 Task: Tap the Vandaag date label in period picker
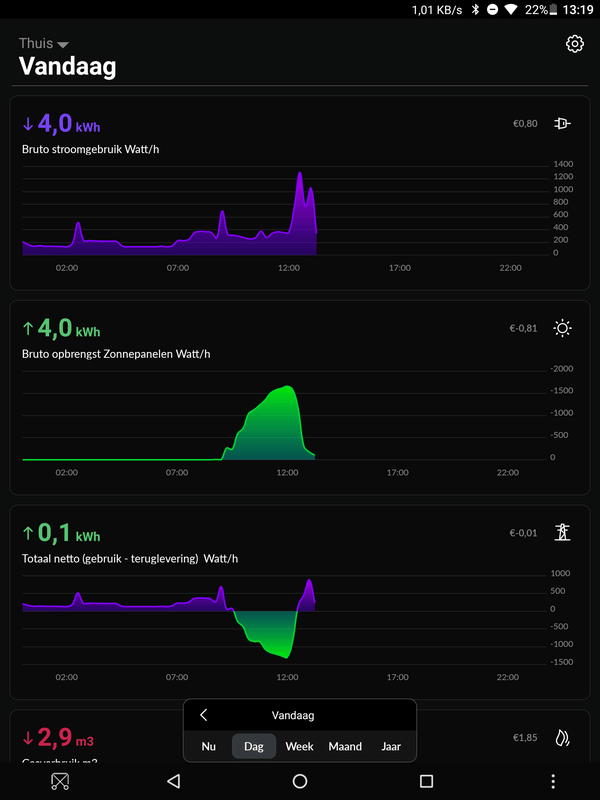tap(293, 715)
